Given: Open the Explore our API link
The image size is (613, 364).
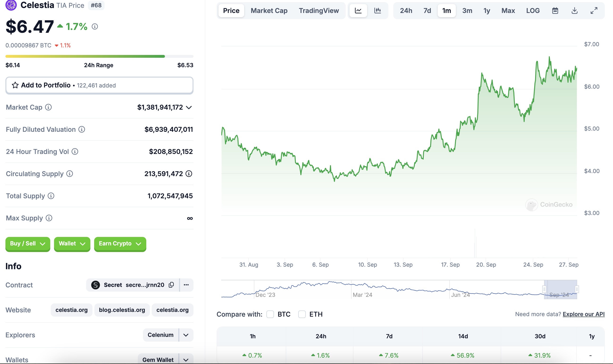Looking at the screenshot, I should (x=584, y=314).
